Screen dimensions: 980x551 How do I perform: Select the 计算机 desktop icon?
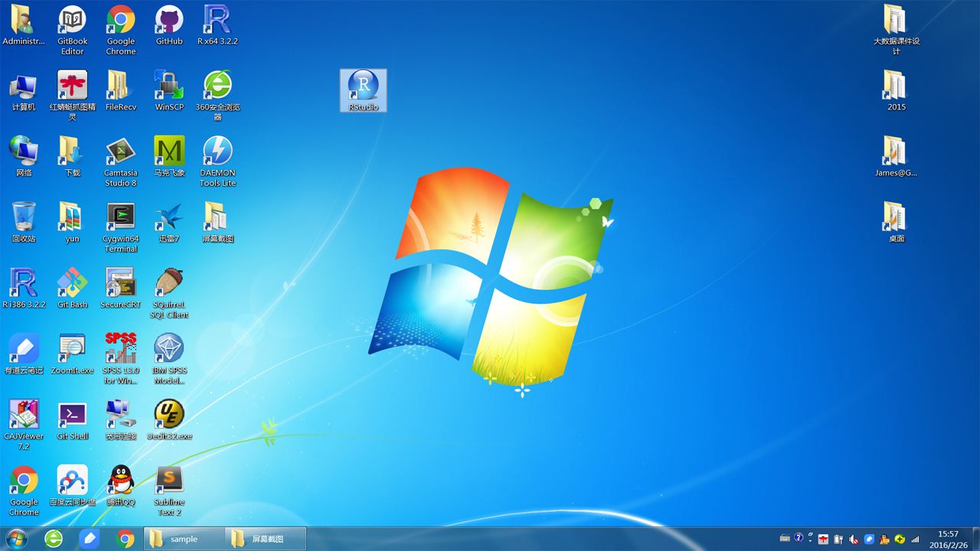(x=24, y=91)
